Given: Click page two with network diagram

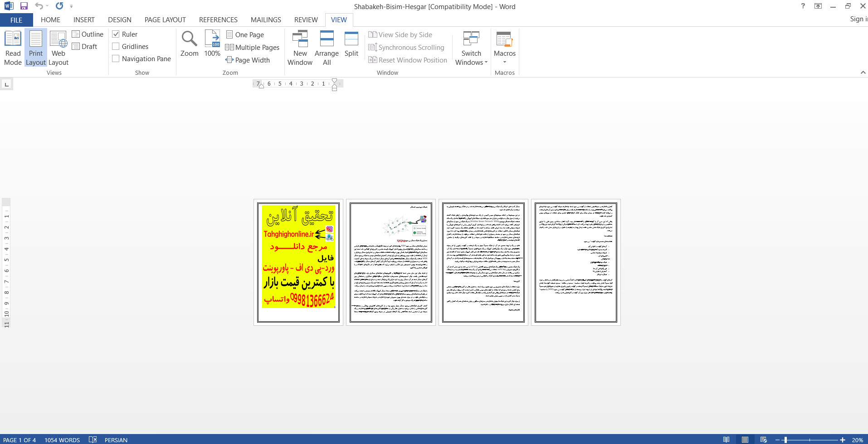Looking at the screenshot, I should [391, 262].
